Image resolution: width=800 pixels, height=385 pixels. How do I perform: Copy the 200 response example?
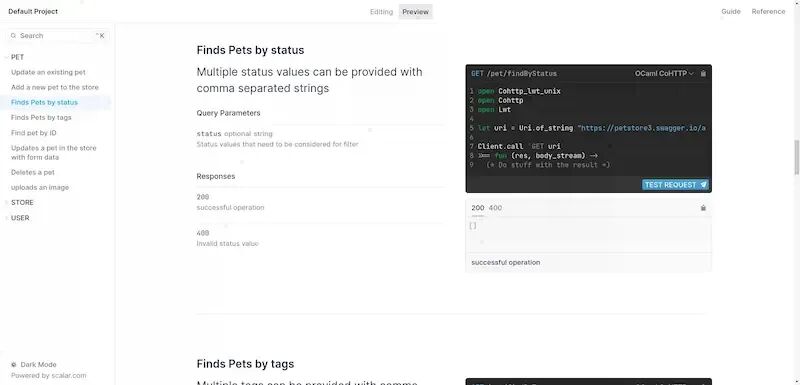703,208
